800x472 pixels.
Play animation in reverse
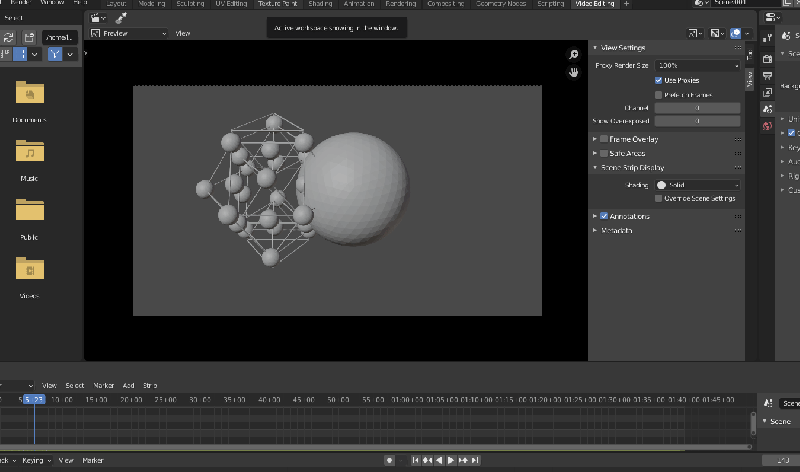click(439, 460)
